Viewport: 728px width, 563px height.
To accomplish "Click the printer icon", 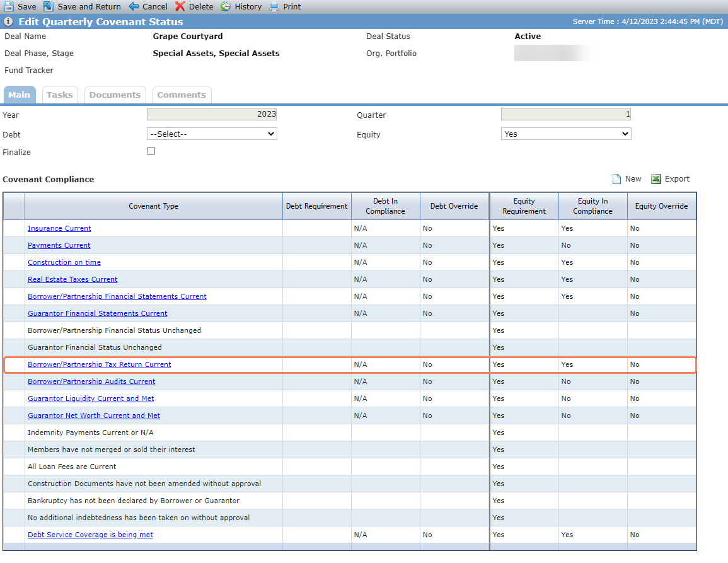I will (274, 6).
